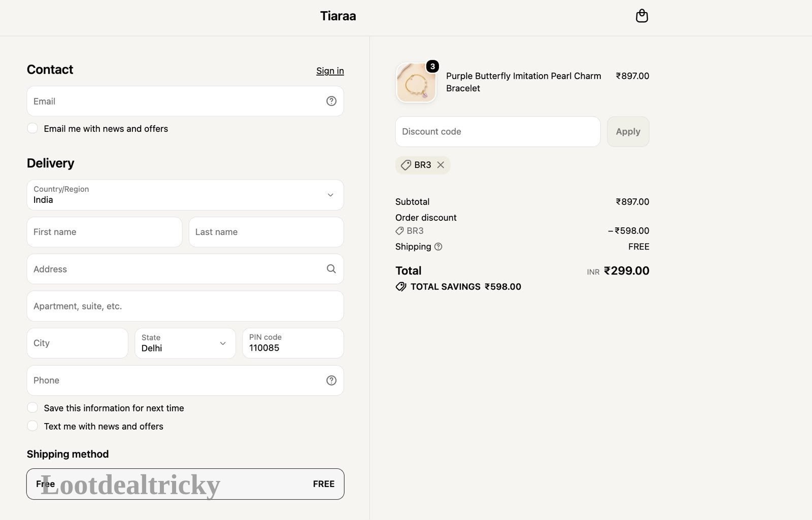Go to the Tiaraa store logo

tap(338, 16)
